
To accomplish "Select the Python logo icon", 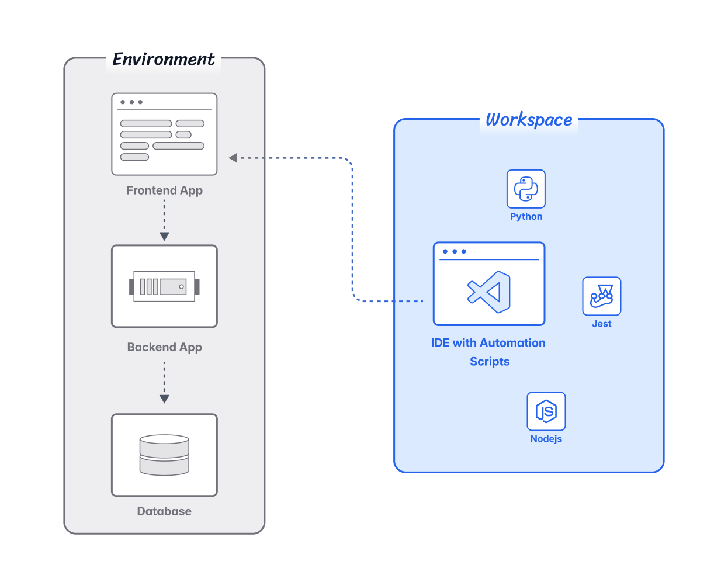I will coord(525,188).
